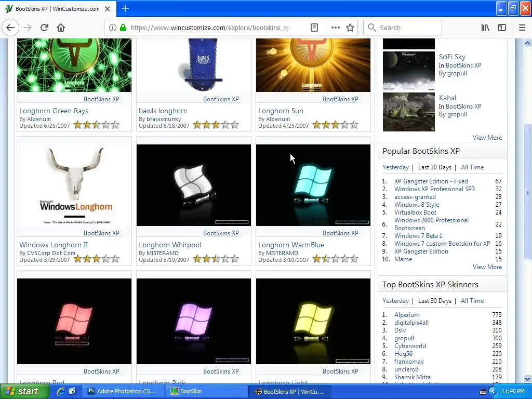
Task: Open bawls longhorn skin title
Action: tap(163, 111)
